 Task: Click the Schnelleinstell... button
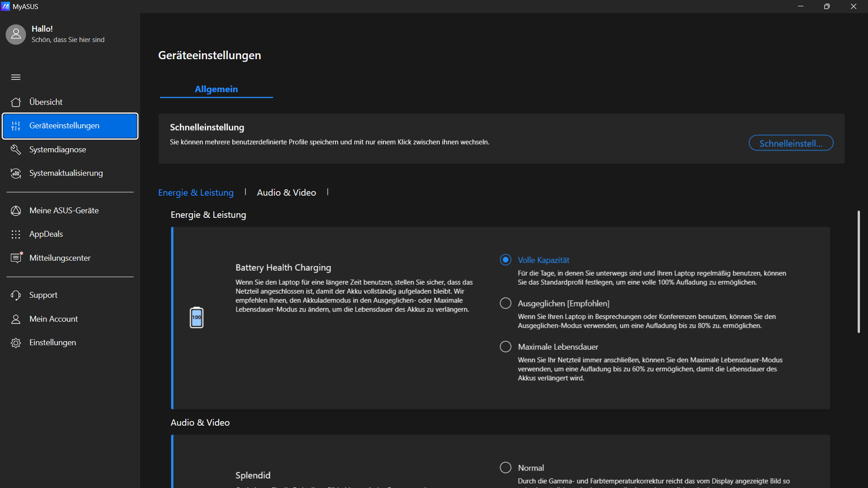(x=791, y=143)
